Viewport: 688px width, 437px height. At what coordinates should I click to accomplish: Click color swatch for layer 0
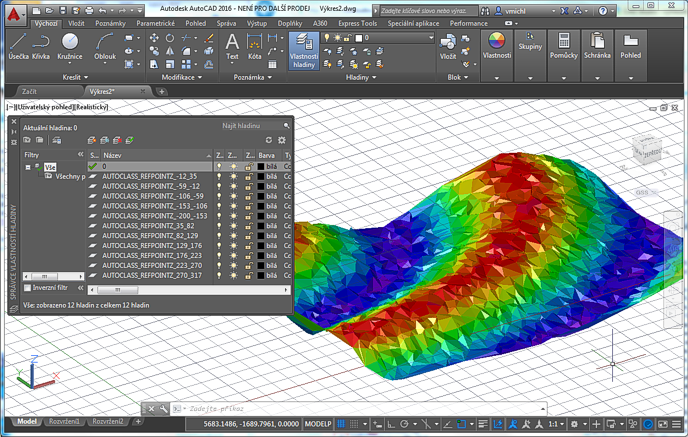point(261,166)
